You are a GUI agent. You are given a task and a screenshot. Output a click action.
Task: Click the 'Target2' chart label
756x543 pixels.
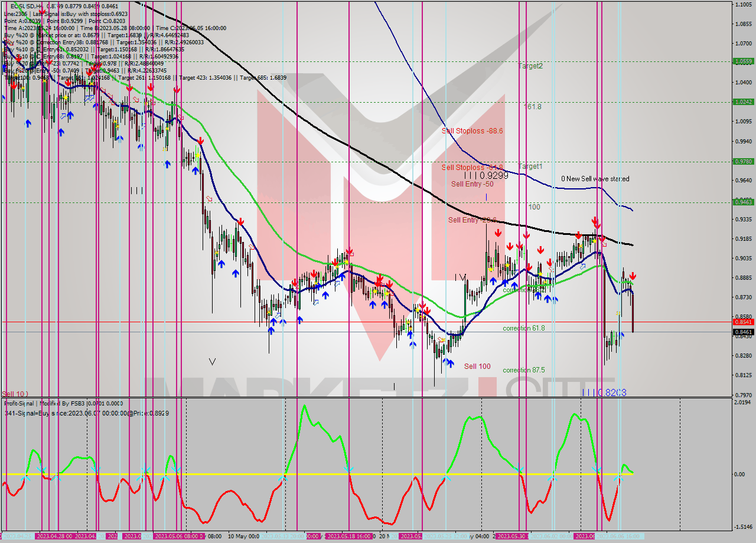(530, 66)
